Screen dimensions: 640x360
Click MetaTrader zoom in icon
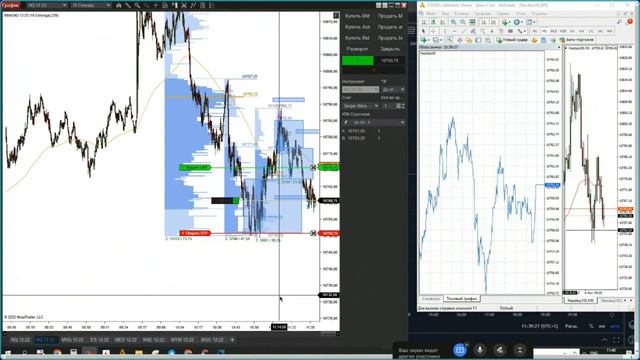point(453,22)
